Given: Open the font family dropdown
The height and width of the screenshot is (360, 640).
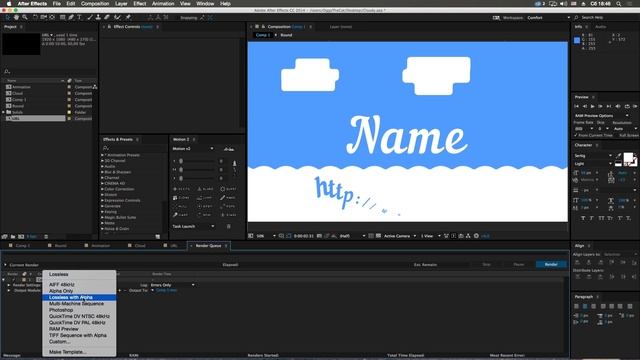Looking at the screenshot, I should tap(593, 156).
